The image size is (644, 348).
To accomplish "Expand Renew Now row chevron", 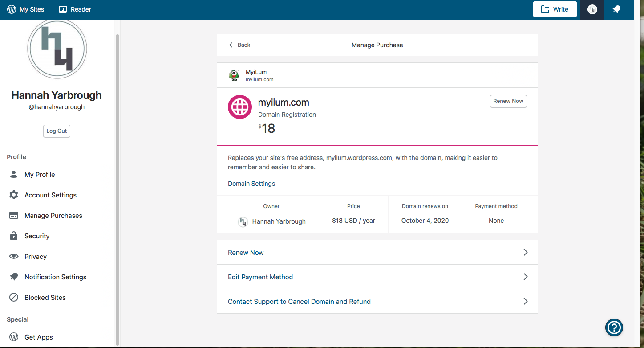I will click(x=526, y=252).
